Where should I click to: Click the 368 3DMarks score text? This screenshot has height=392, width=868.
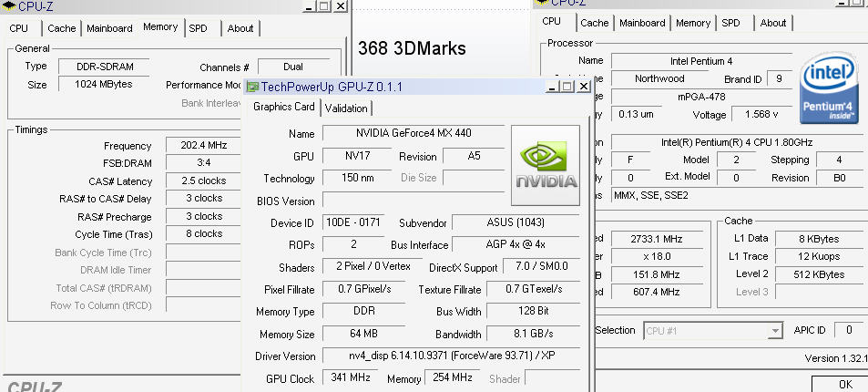point(412,48)
